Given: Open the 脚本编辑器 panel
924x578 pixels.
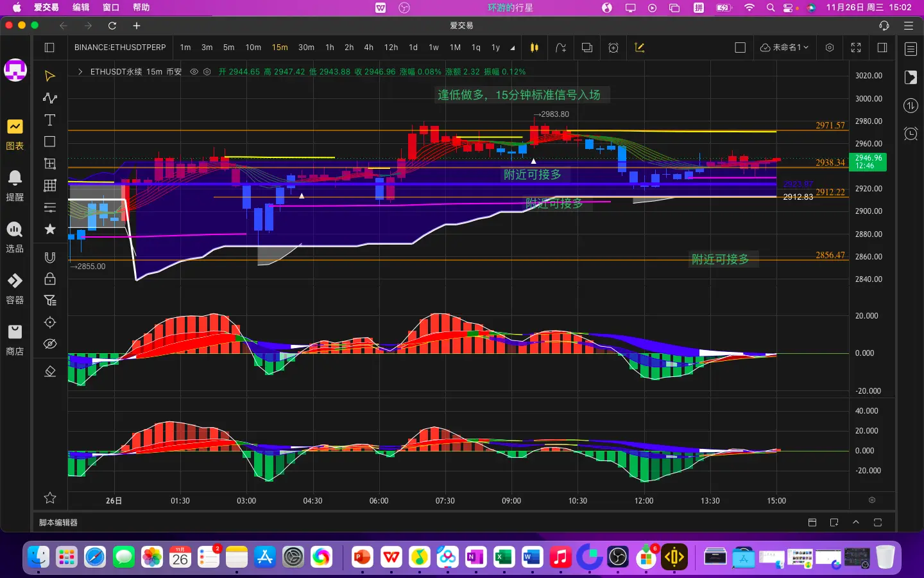Looking at the screenshot, I should coord(58,523).
